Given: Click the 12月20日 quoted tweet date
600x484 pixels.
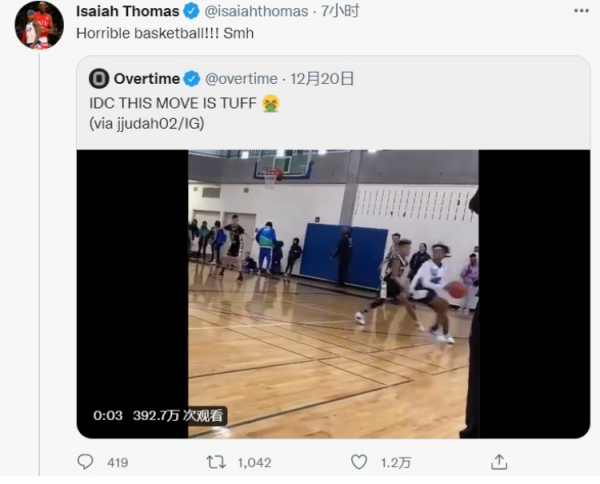Looking at the screenshot, I should point(322,78).
